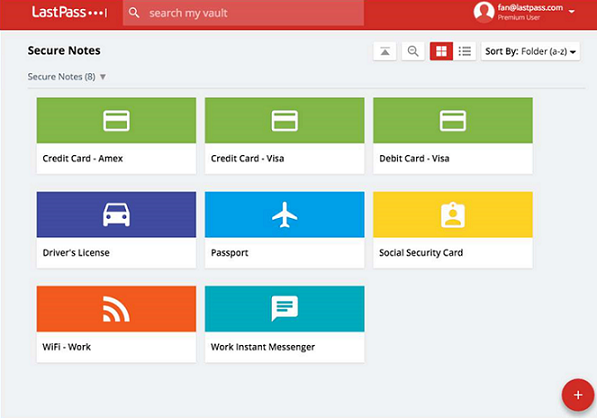Click the zoom magnifier toolbar icon
Viewport: 597px width, 418px height.
pyautogui.click(x=413, y=51)
